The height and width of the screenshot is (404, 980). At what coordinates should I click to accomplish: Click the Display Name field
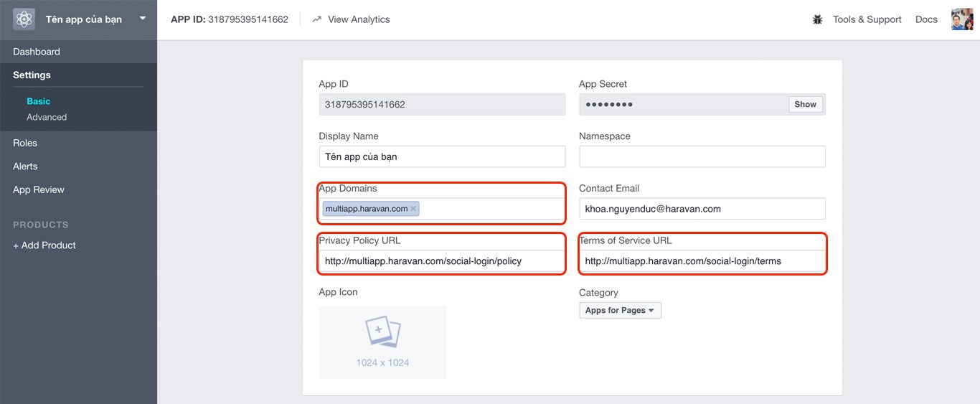tap(442, 156)
